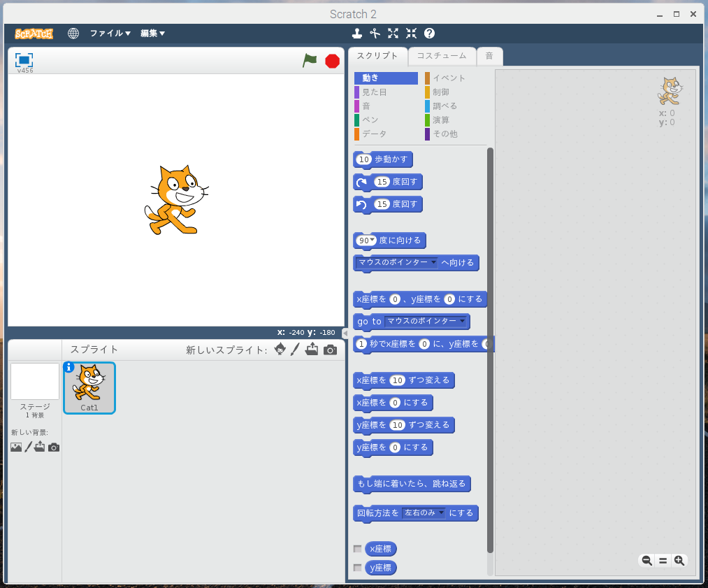Click the blocks palette vertical scrollbar
708x588 pixels.
(x=490, y=350)
